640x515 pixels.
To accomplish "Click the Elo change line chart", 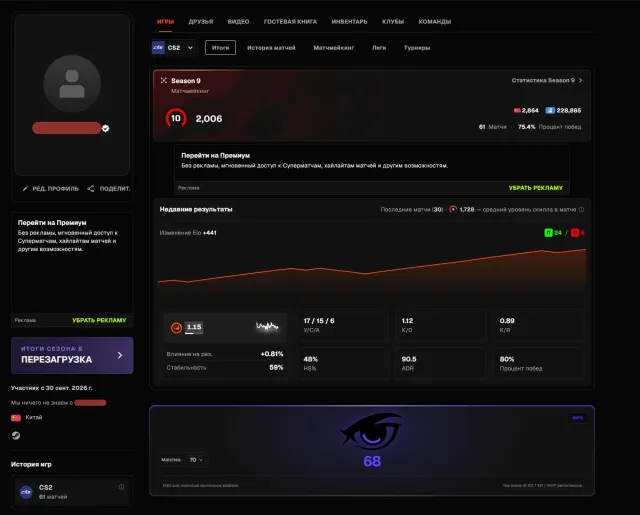I will point(372,271).
